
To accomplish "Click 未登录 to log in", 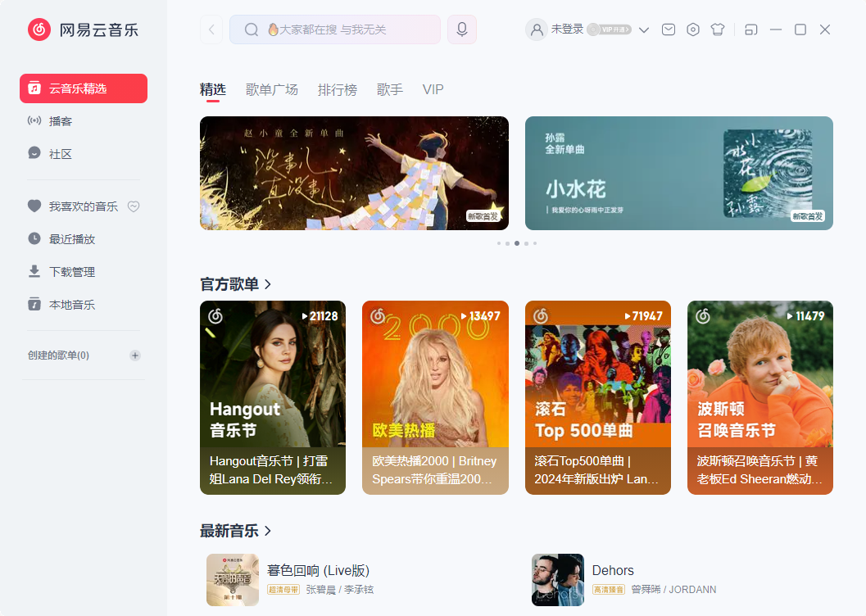I will pos(567,29).
